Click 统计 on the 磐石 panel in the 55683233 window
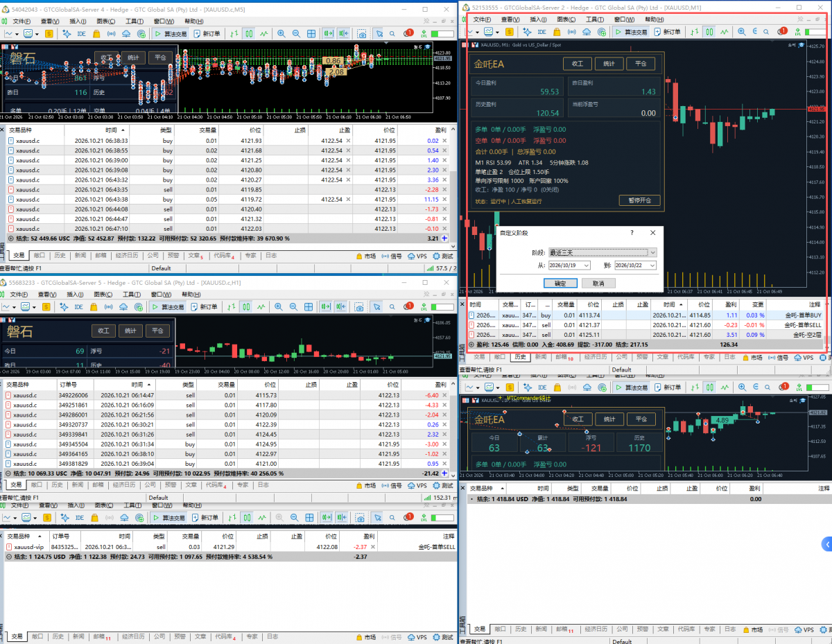Image resolution: width=832 pixels, height=644 pixels. coord(131,331)
